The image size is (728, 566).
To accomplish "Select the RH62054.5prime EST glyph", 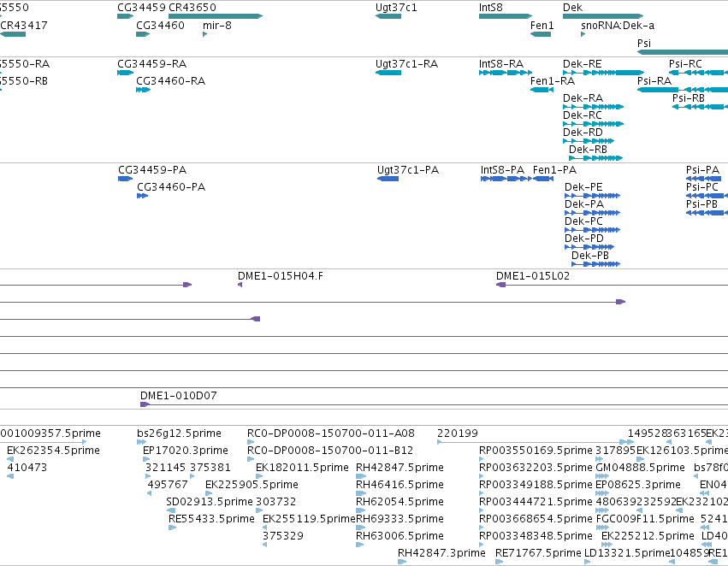I will 361,510.
